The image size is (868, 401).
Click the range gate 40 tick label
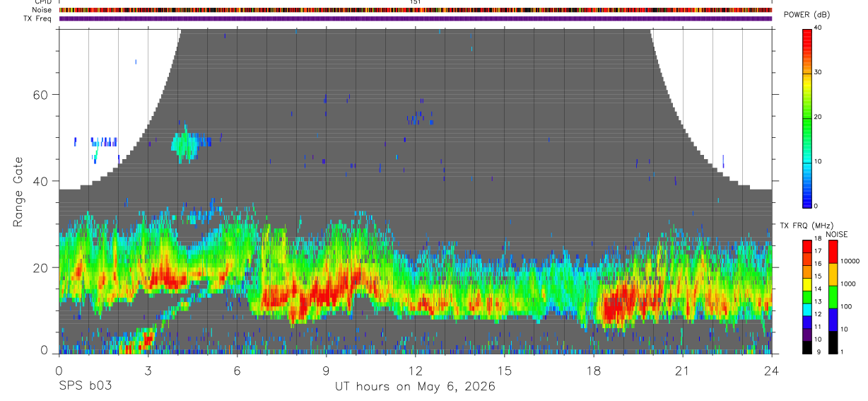[x=40, y=182]
